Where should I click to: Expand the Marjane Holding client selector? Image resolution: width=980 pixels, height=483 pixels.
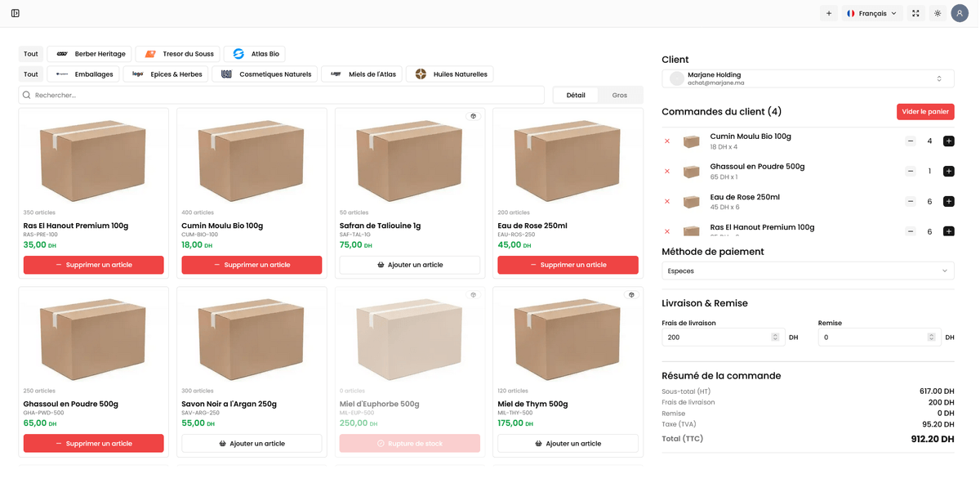pos(808,78)
